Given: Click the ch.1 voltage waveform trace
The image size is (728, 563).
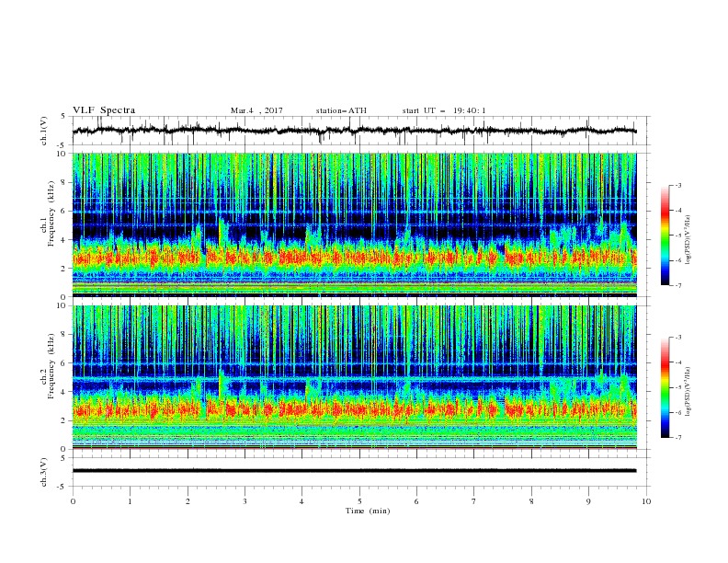Looking at the screenshot, I should 354,131.
